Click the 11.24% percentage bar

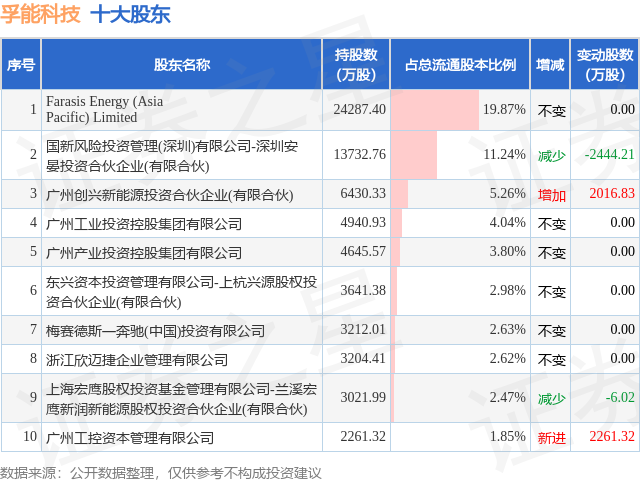click(414, 155)
